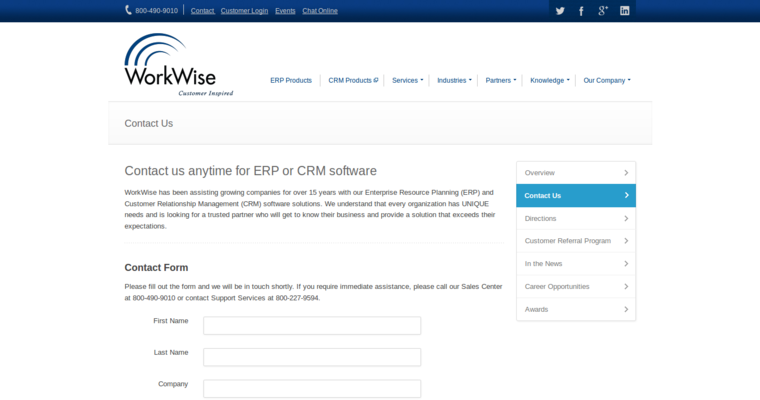Open Awards sidebar item
Image resolution: width=760 pixels, height=400 pixels.
pyautogui.click(x=576, y=309)
